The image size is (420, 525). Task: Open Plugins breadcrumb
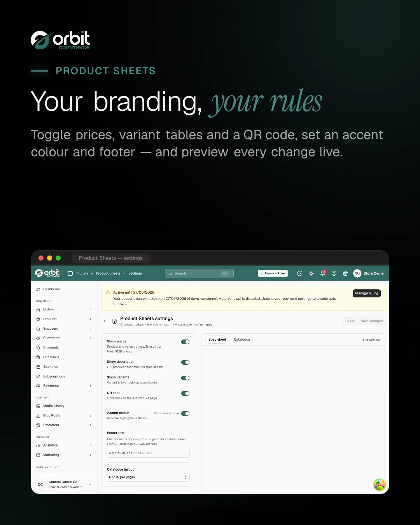pos(82,273)
